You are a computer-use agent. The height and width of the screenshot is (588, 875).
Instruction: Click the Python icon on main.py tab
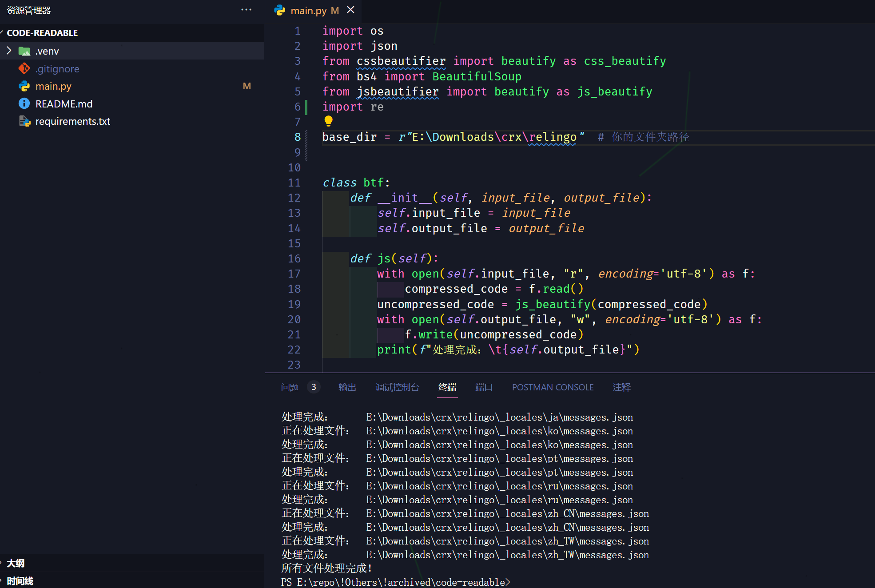(x=280, y=10)
